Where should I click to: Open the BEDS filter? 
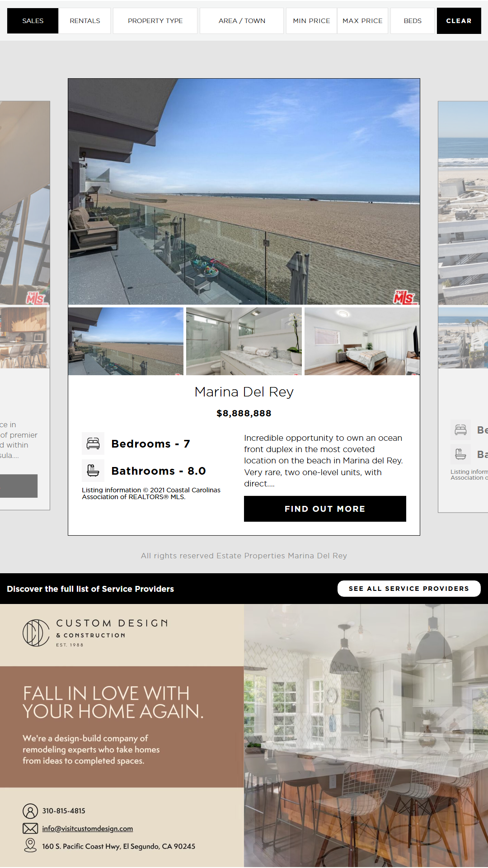pyautogui.click(x=413, y=21)
